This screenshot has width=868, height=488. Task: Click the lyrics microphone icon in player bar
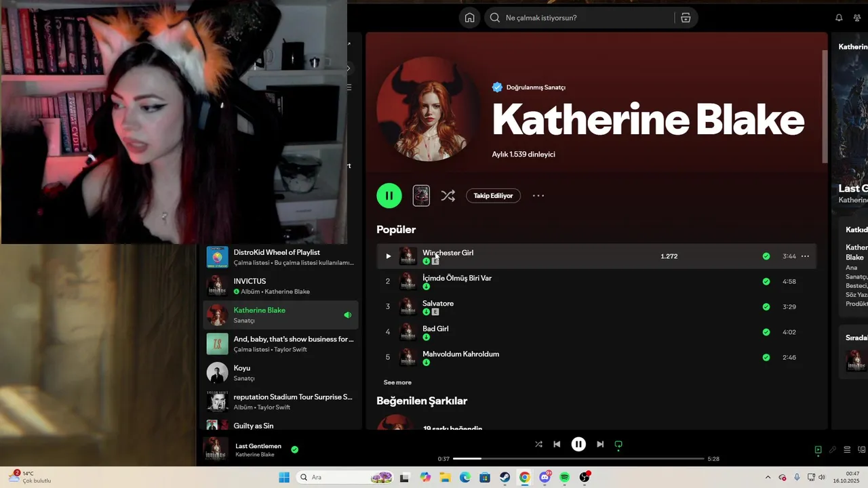833,450
